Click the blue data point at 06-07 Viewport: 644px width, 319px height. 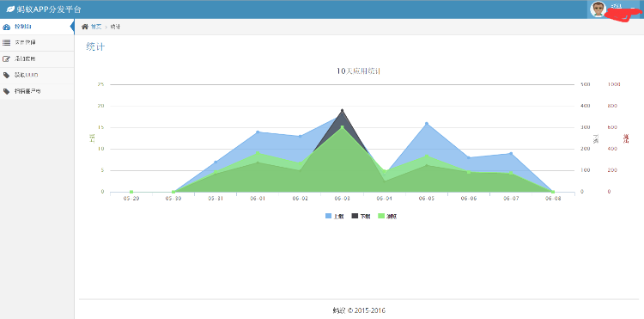pos(511,153)
